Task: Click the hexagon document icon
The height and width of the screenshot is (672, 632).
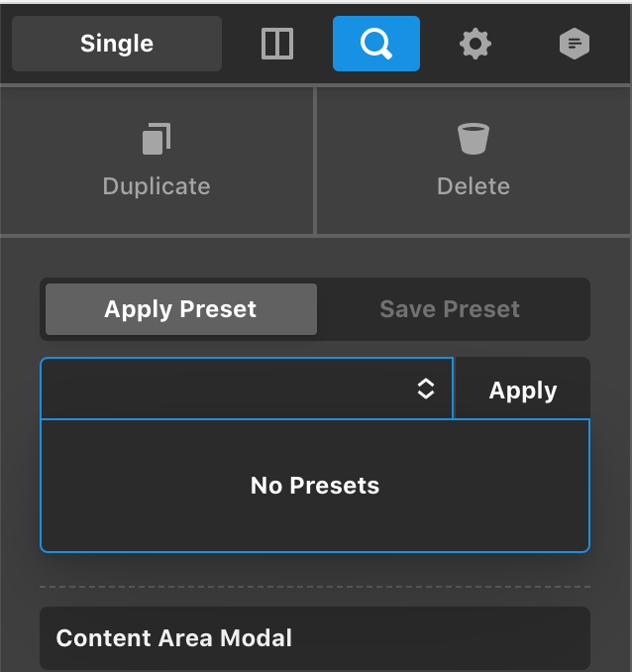Action: [575, 44]
